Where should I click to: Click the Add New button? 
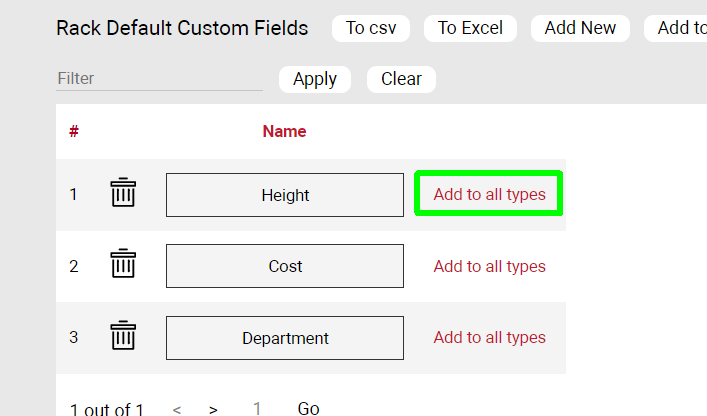(580, 28)
